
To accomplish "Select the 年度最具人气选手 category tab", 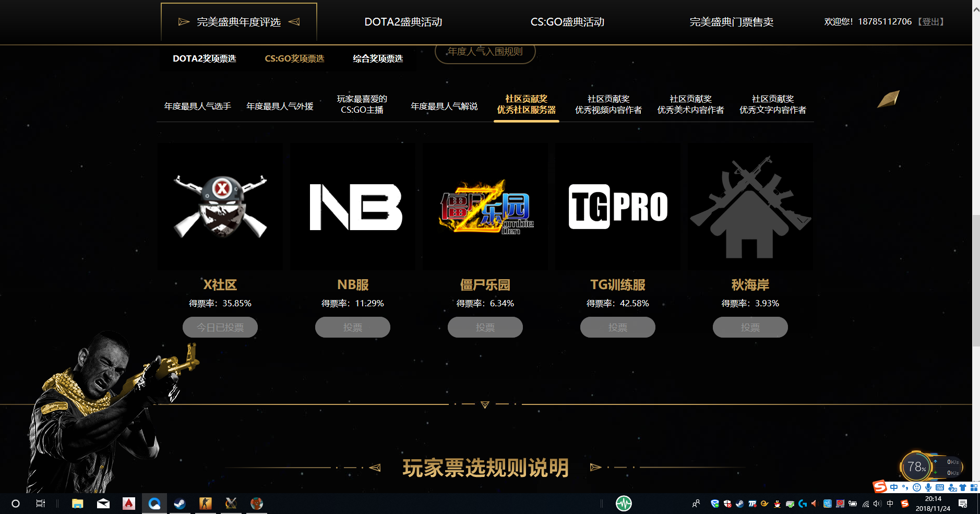I will [x=197, y=105].
